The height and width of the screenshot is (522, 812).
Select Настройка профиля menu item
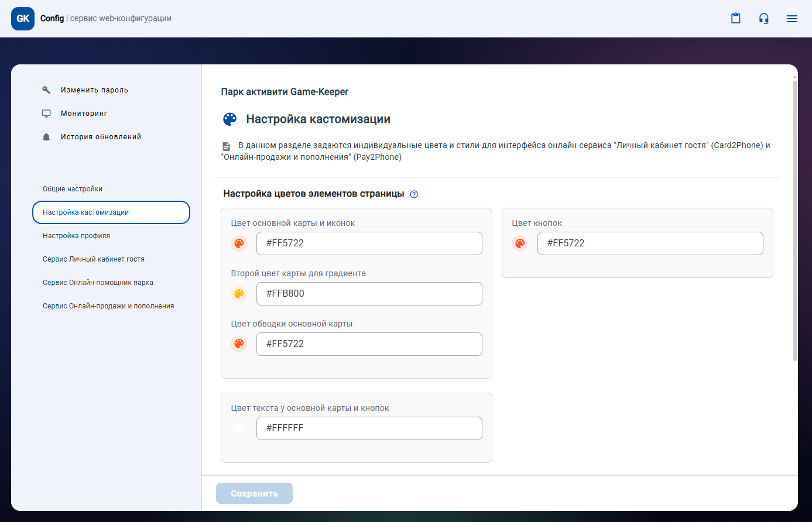coord(76,236)
